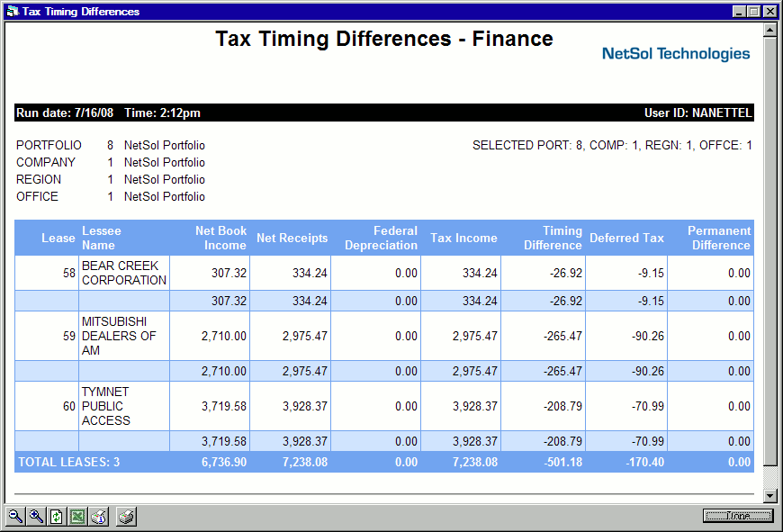The width and height of the screenshot is (783, 532).
Task: Click total Net Book Income 6,736.90
Action: coord(224,462)
